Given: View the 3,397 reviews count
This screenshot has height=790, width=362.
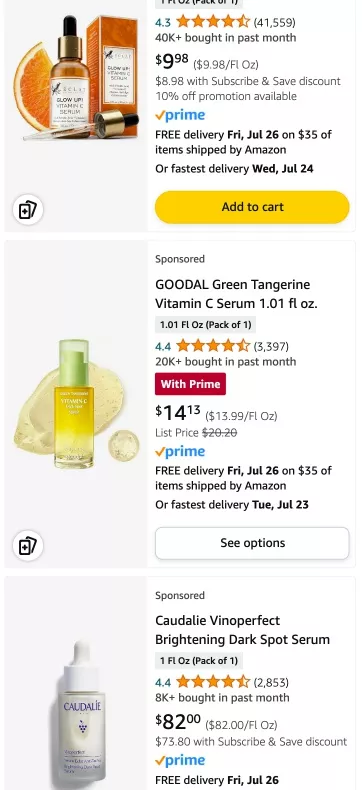Looking at the screenshot, I should 271,346.
